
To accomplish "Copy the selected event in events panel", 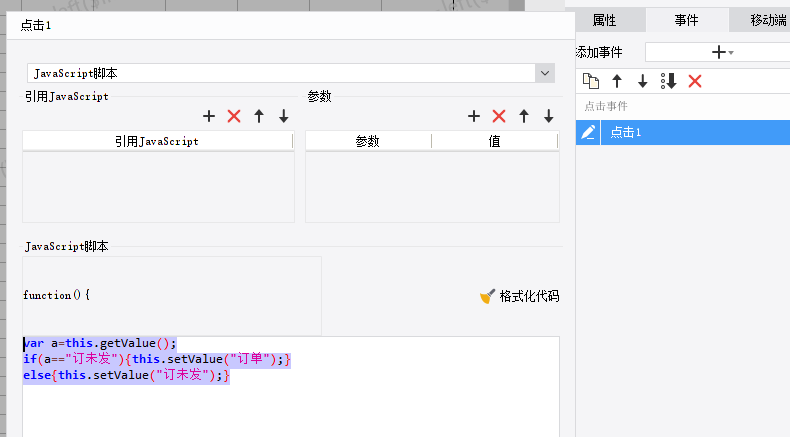I will [590, 81].
